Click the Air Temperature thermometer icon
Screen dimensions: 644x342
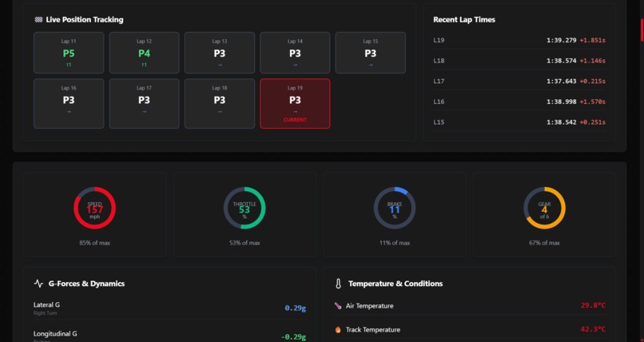coord(338,306)
